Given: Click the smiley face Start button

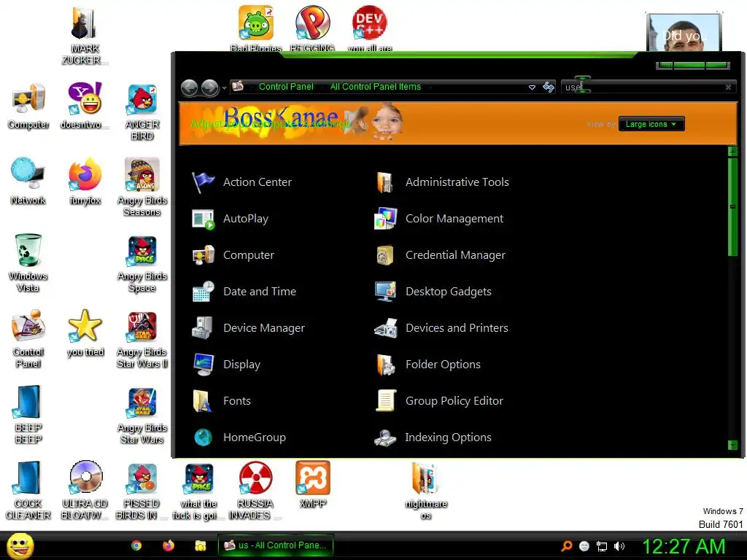Looking at the screenshot, I should click(x=20, y=545).
